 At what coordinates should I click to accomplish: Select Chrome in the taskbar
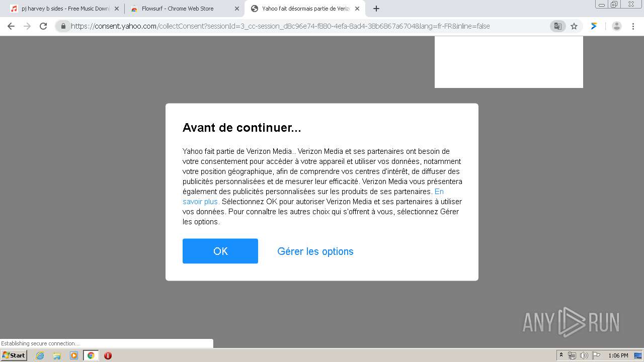tap(91, 355)
